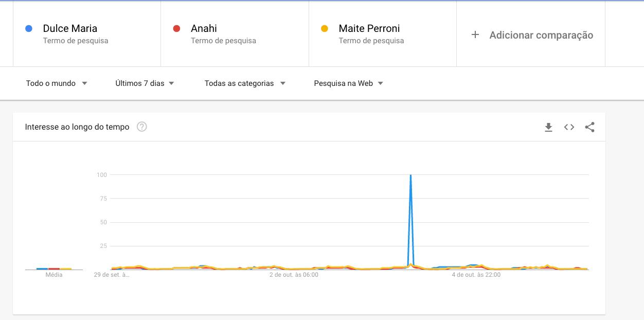Screen dimensions: 644x320
Task: Download the interest over time chart data
Action: tap(548, 127)
